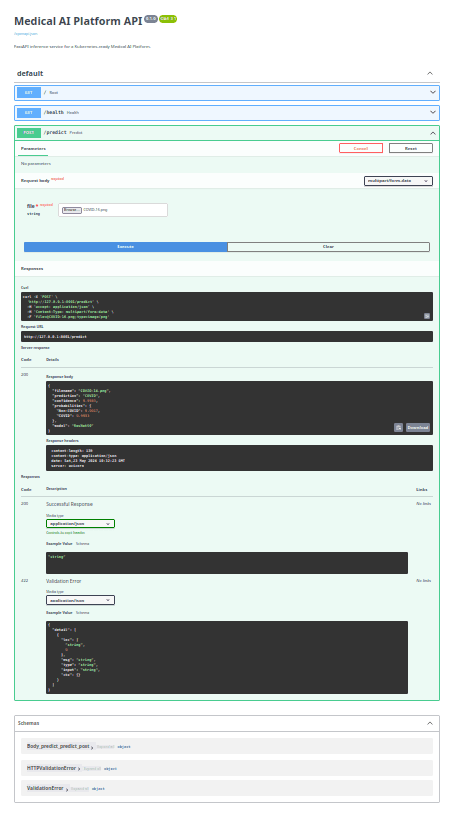Switch to Schema under the 422 Validation Error
466x822 pixels.
[x=82, y=613]
